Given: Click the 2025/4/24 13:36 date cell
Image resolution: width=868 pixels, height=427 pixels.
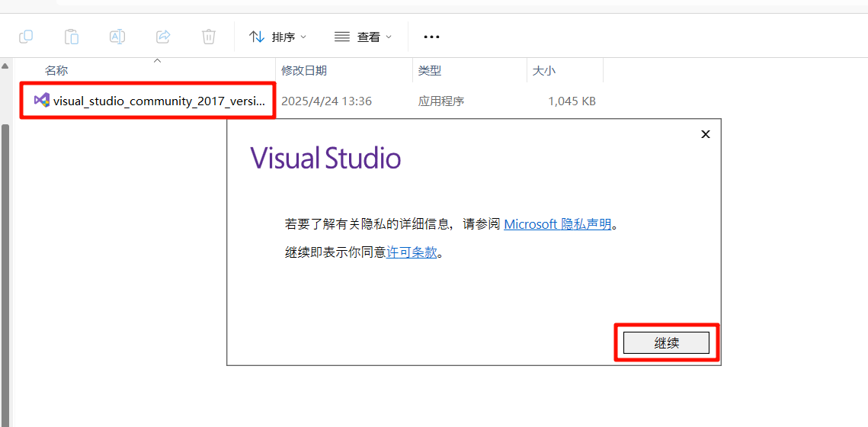Looking at the screenshot, I should click(327, 101).
